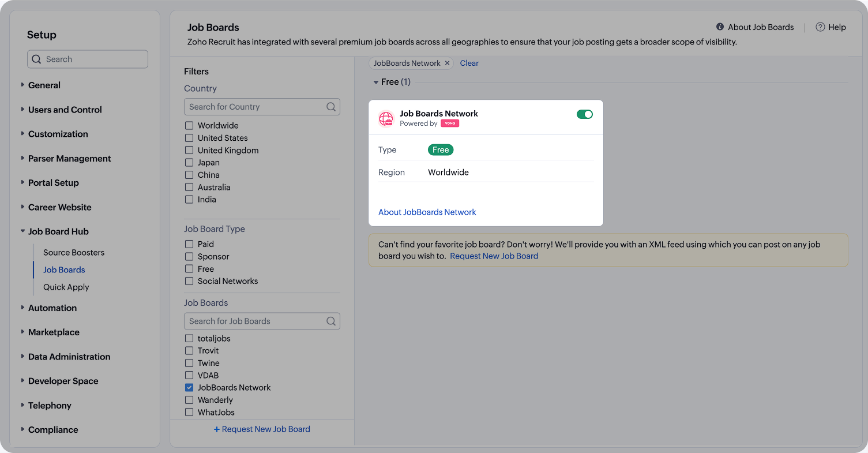Collapse the Job Board Hub section
868x453 pixels.
pyautogui.click(x=22, y=232)
